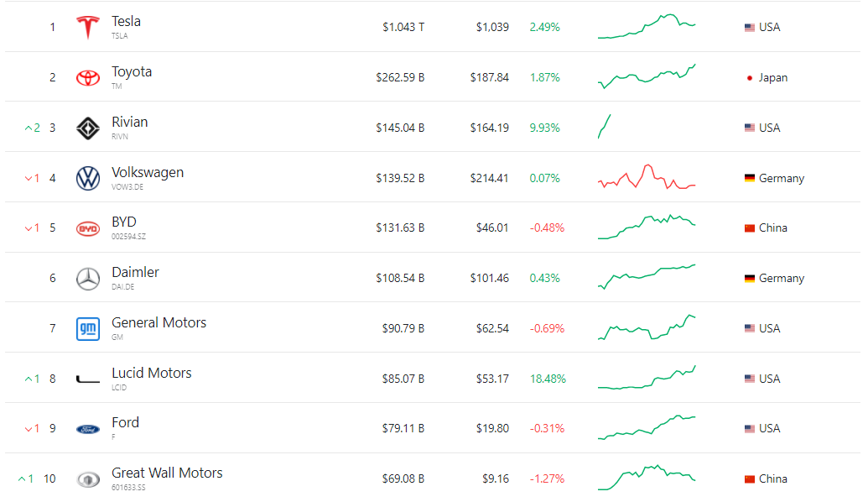Click Rivian's rank up 2 indicator

pos(32,128)
